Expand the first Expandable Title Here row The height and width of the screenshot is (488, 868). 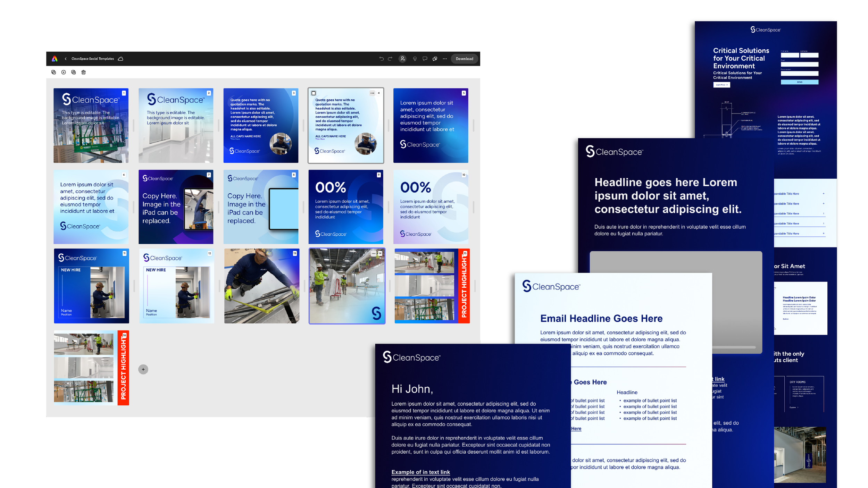tap(823, 194)
